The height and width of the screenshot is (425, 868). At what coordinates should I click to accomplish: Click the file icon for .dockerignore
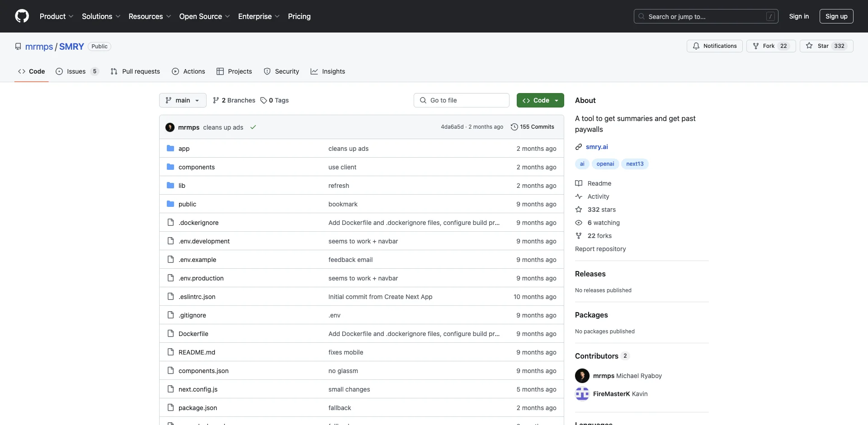(x=170, y=223)
